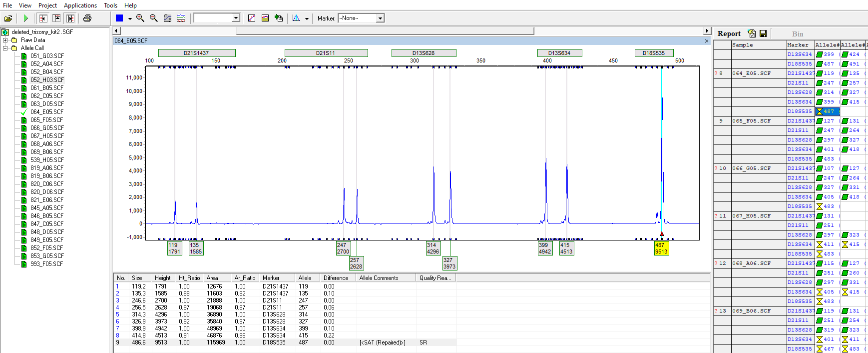Open the Applications menu
Image resolution: width=868 pixels, height=353 pixels.
[80, 5]
